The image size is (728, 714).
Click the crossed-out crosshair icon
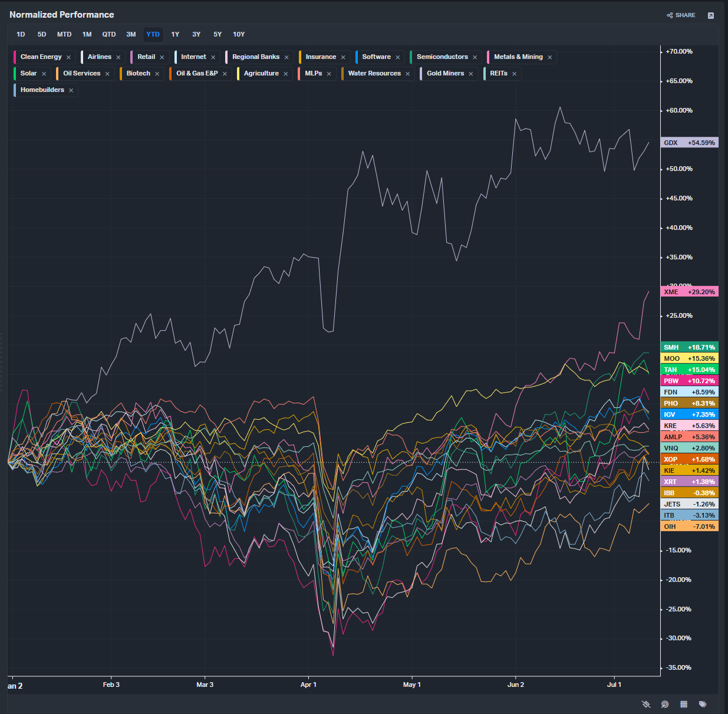[646, 704]
